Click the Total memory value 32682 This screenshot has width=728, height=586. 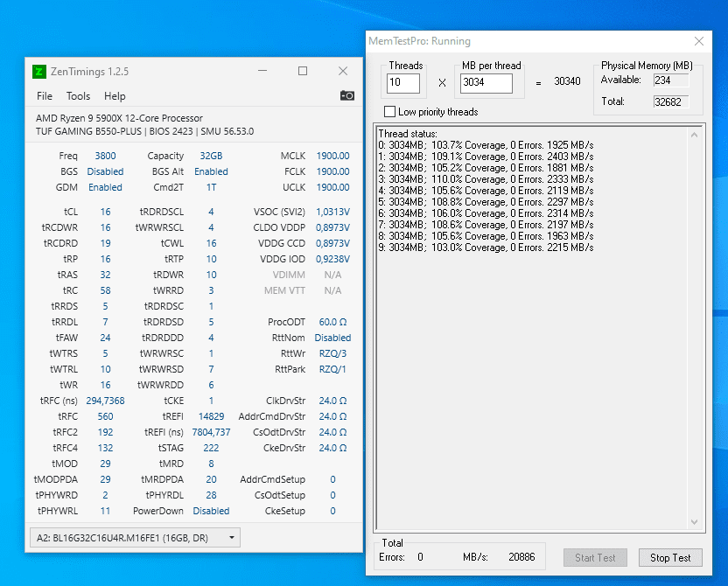pos(671,101)
